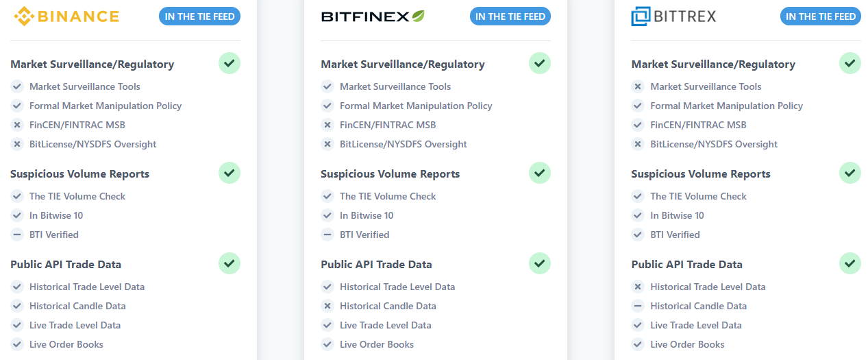Click the dash icon beside Bitfinex BTI Verified
868x360 pixels.
click(327, 235)
